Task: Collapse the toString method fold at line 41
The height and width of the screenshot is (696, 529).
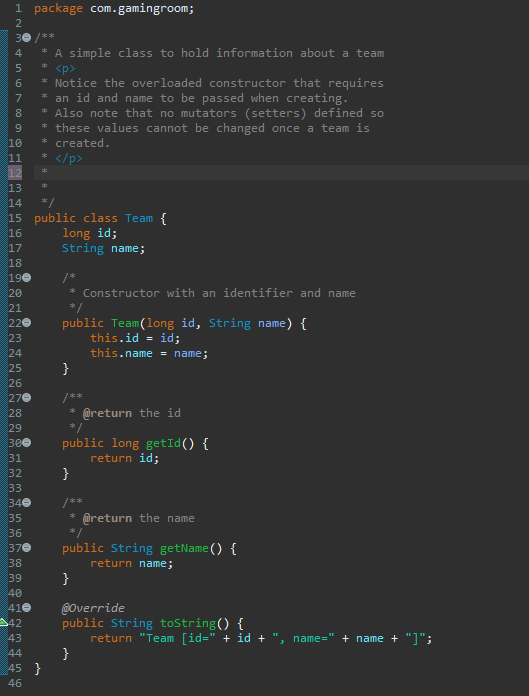Action: pos(27,608)
